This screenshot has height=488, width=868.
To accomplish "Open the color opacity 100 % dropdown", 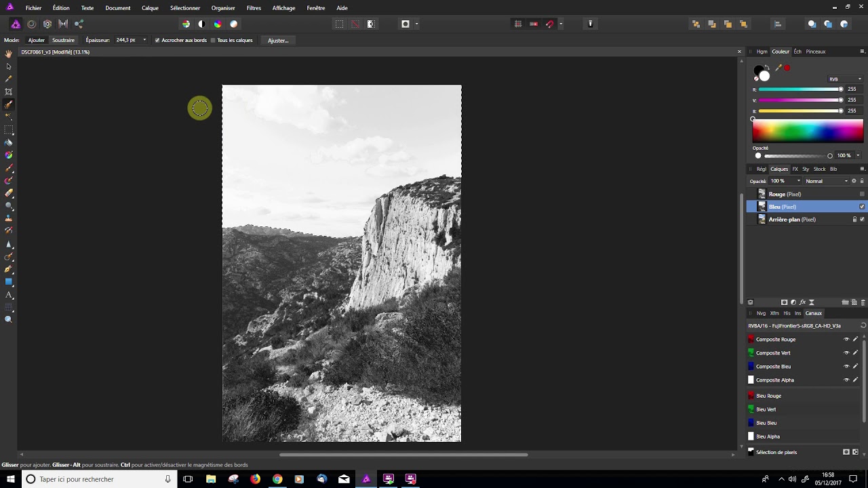I will [858, 156].
